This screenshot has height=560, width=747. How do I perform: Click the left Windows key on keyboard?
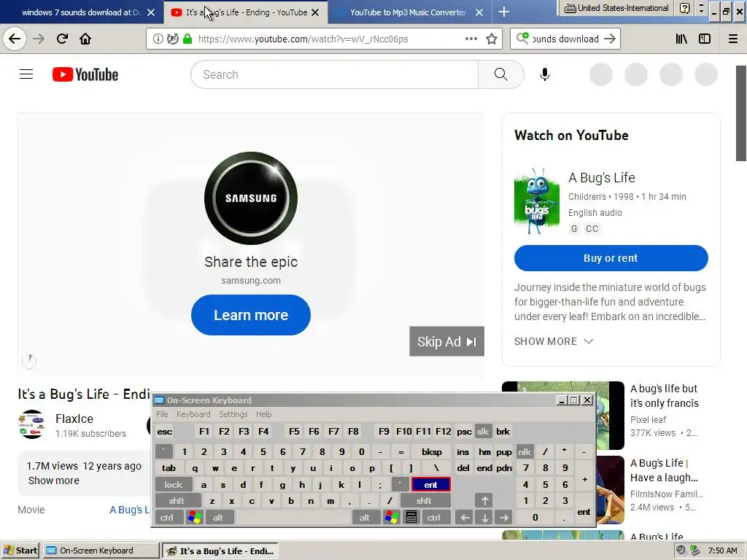194,517
